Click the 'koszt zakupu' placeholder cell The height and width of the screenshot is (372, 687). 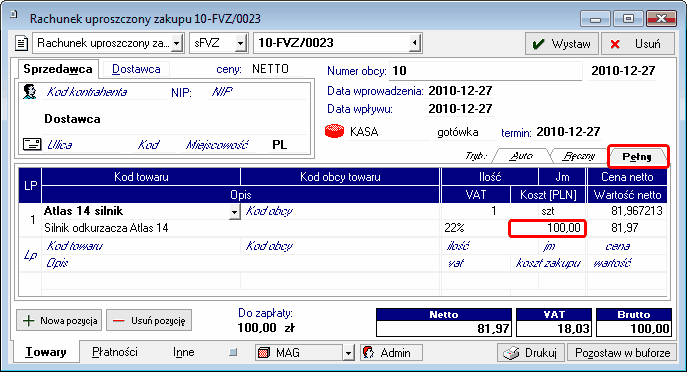pos(548,263)
